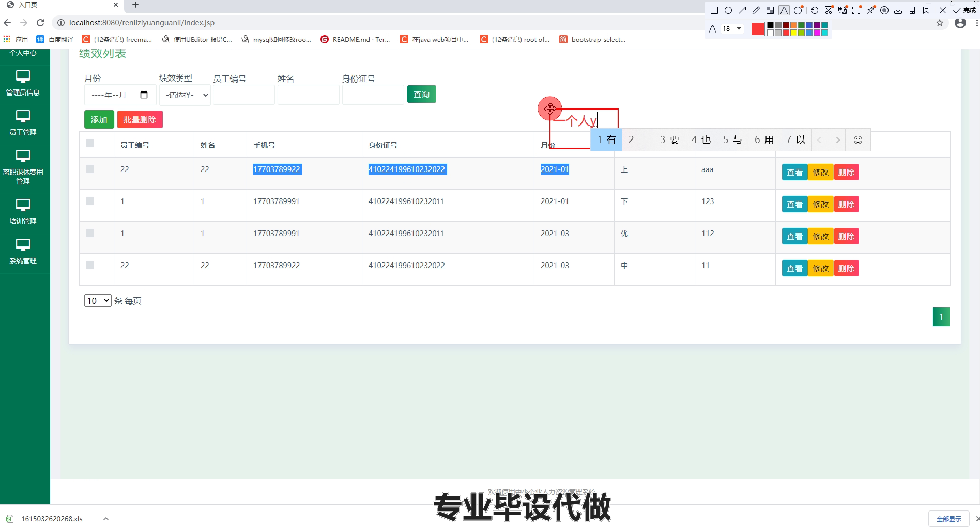Select the numbered step marker tool
Image resolution: width=980 pixels, height=527 pixels.
coord(799,10)
